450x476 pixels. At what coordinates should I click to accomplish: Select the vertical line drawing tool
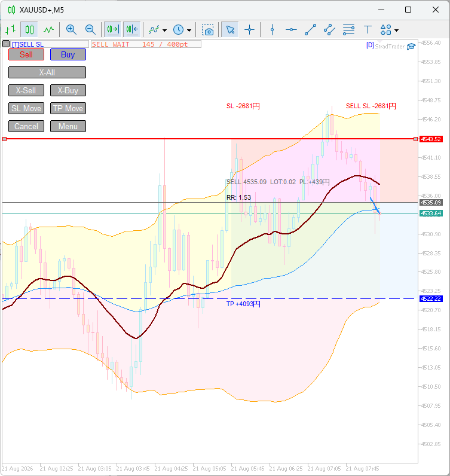[272, 30]
